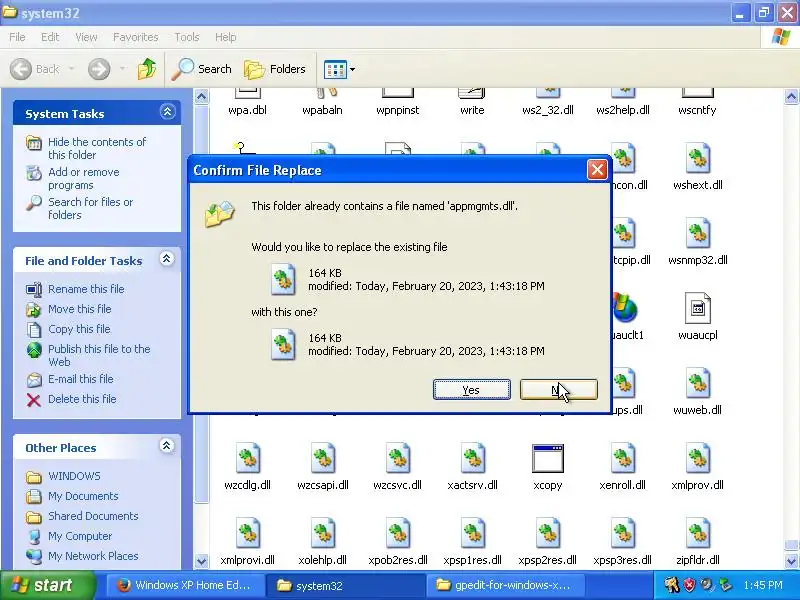Switch to gpedit-for-windows-x taskbar window
The width and height of the screenshot is (800, 600).
pos(504,585)
